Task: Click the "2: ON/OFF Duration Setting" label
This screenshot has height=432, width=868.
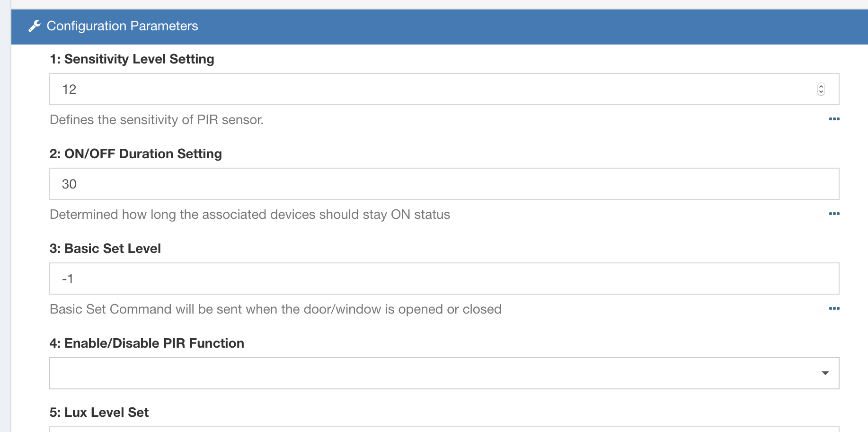Action: (136, 154)
